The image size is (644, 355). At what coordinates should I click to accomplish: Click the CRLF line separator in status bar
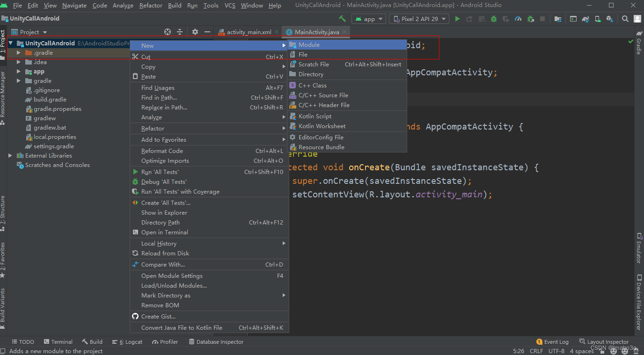click(536, 351)
